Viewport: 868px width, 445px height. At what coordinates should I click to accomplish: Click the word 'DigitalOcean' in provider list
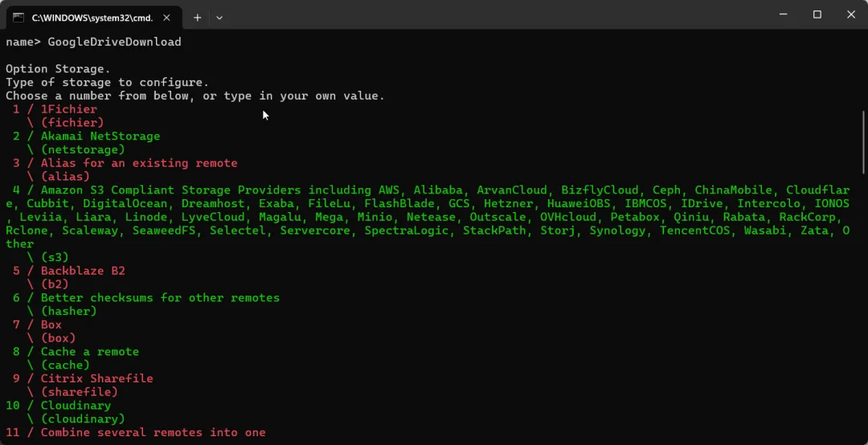(125, 204)
